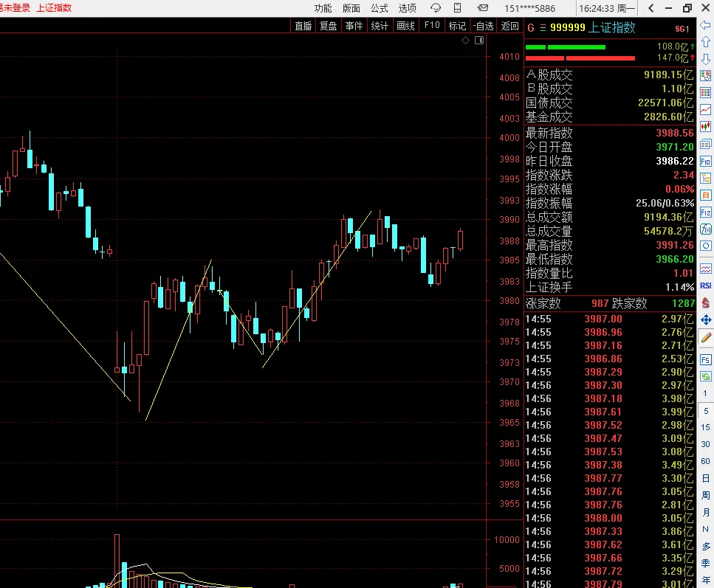Click the up arrow icon in right sidebar
The height and width of the screenshot is (588, 714).
point(706,42)
